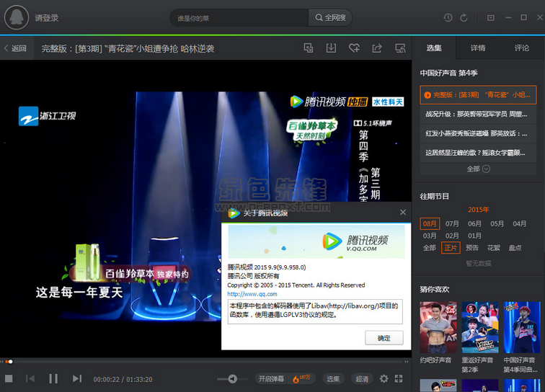This screenshot has height=392, width=545.
Task: Select the 05月 month filter
Action: click(x=497, y=223)
